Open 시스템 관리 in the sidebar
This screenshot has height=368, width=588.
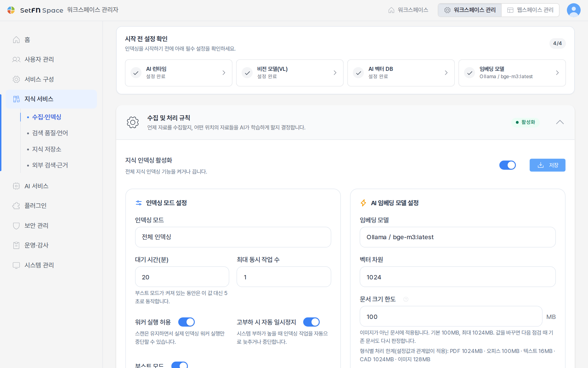pos(51,265)
